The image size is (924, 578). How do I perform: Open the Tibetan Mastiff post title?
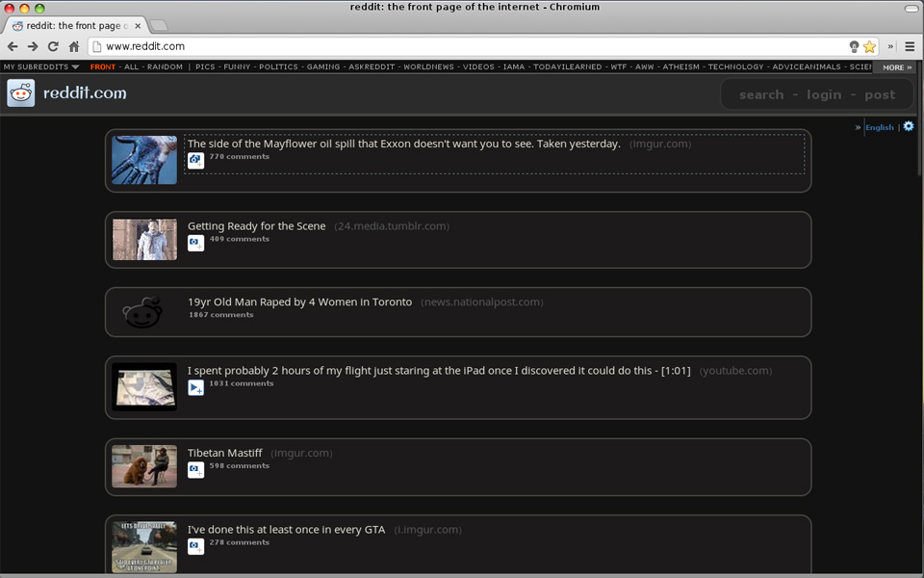[224, 453]
